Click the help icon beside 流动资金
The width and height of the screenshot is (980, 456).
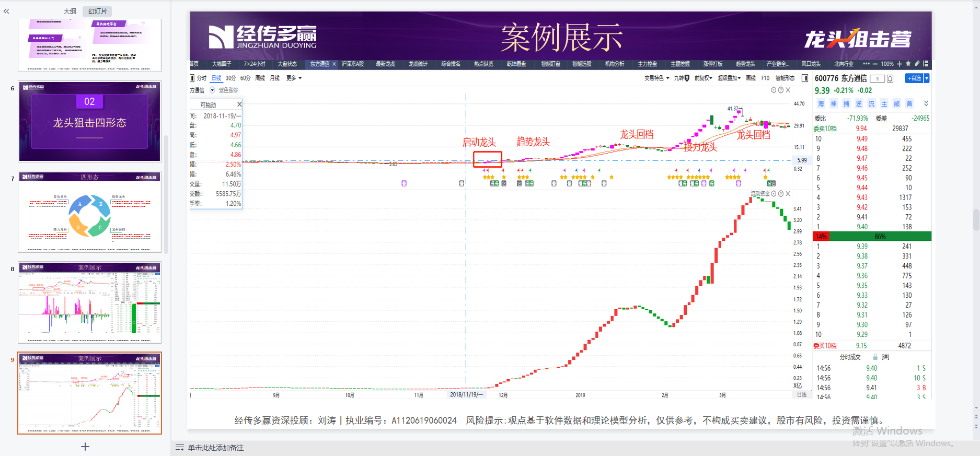tap(781, 194)
